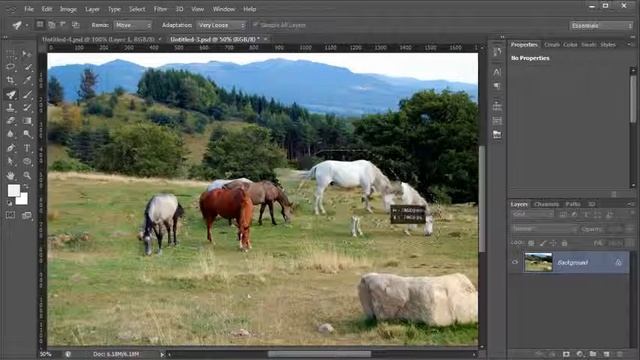The width and height of the screenshot is (640, 360).
Task: Toggle the Sample All Layers checkbox
Action: click(256, 25)
